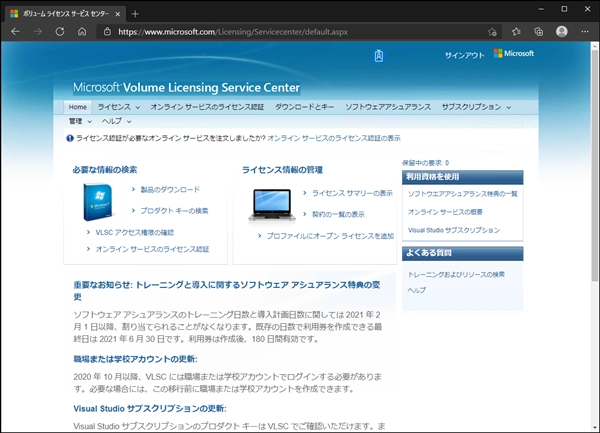Click ライセンス サマリーの表示 link
600x433 pixels.
tap(352, 193)
